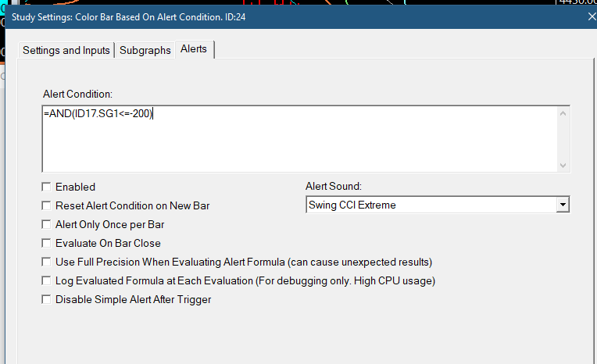This screenshot has height=364, width=597.
Task: Expand the Alert Sound dropdown arrow
Action: (562, 205)
